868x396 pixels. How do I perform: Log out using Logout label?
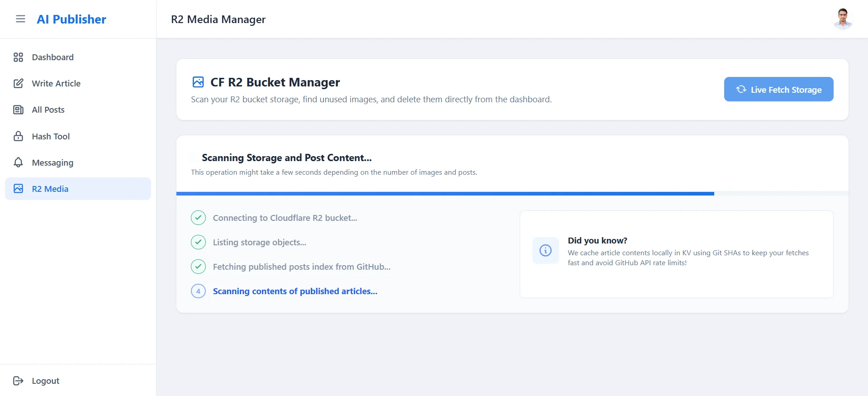click(46, 381)
